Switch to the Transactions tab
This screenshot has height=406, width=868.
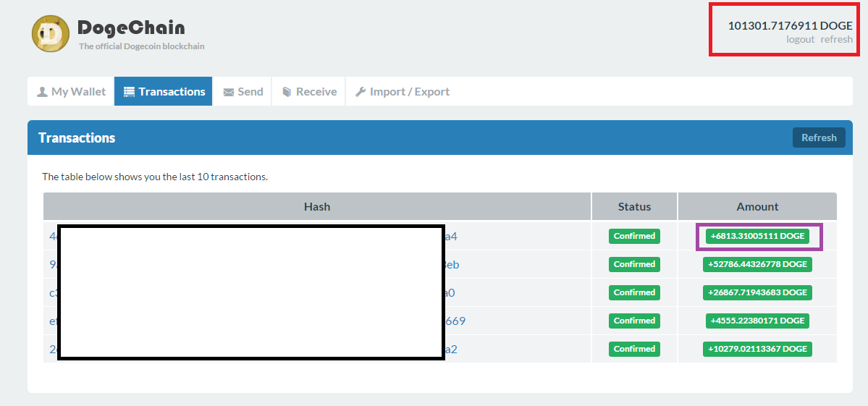click(x=164, y=92)
